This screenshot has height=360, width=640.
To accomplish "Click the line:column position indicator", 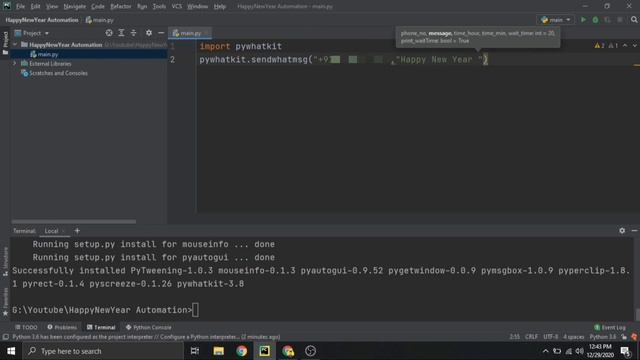I will (x=515, y=337).
